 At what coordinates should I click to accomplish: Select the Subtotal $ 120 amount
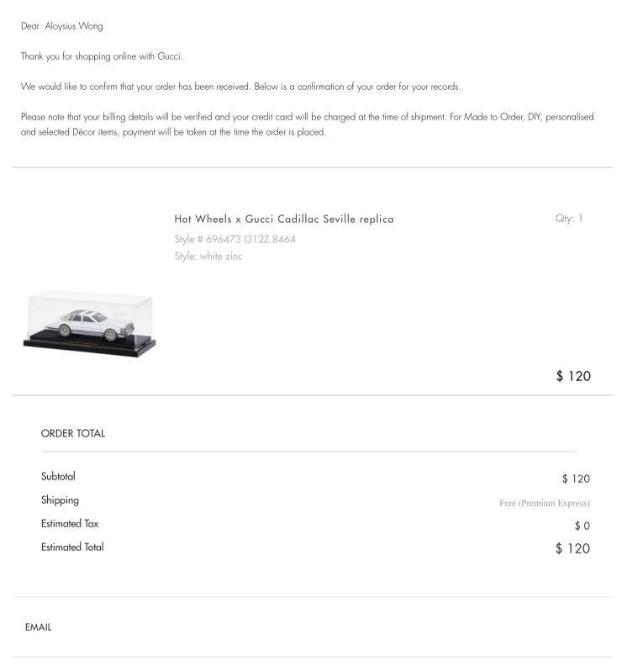(x=576, y=479)
